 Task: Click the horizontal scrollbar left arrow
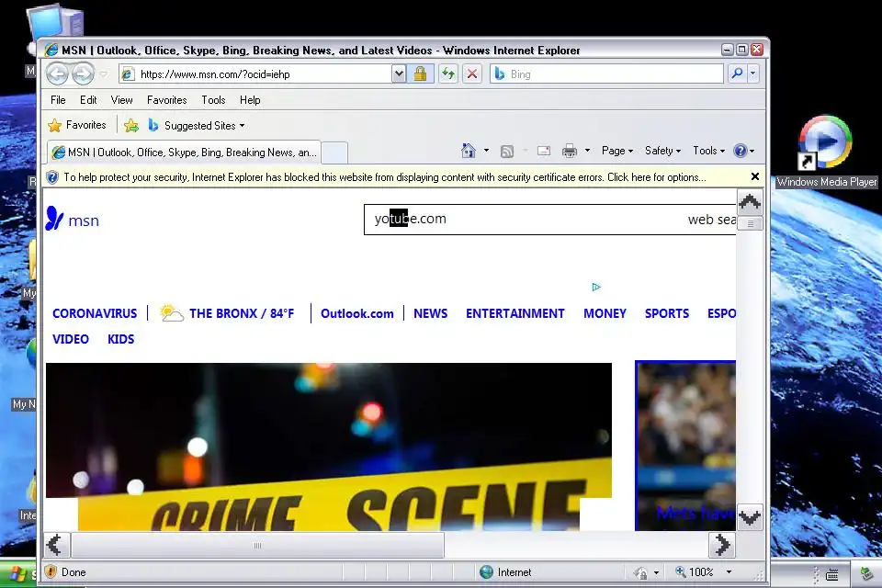click(x=57, y=545)
